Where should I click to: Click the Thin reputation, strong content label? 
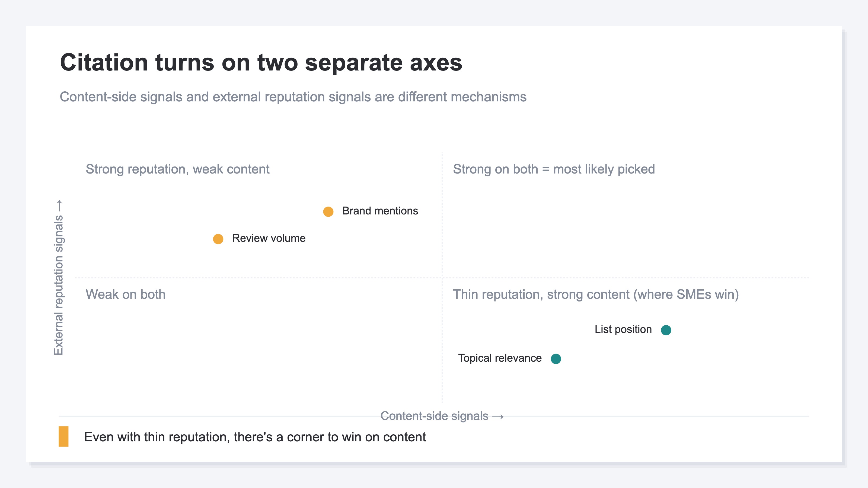tap(596, 295)
